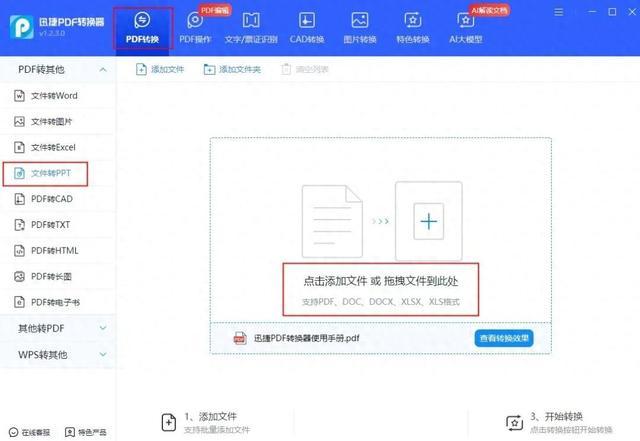This screenshot has height=441, width=640.
Task: Click the 迅捷PDF转换器 app logo
Action: pyautogui.click(x=21, y=27)
